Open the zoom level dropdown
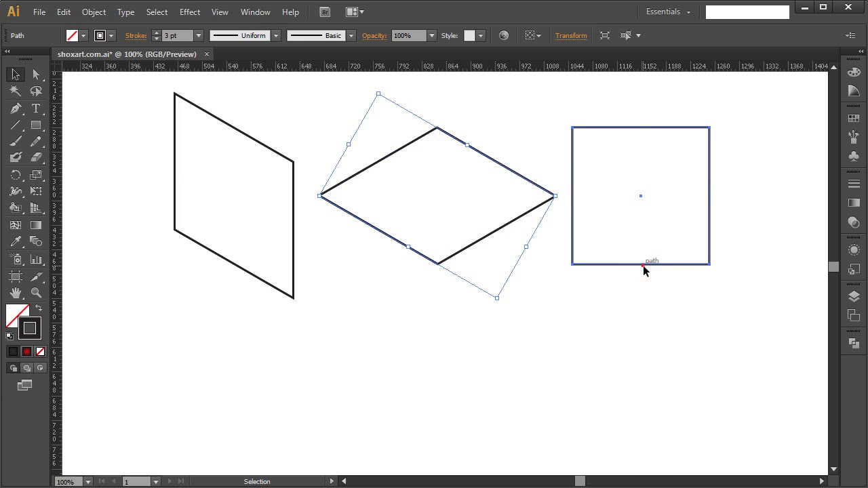Screen dimensions: 868x488 point(87,482)
